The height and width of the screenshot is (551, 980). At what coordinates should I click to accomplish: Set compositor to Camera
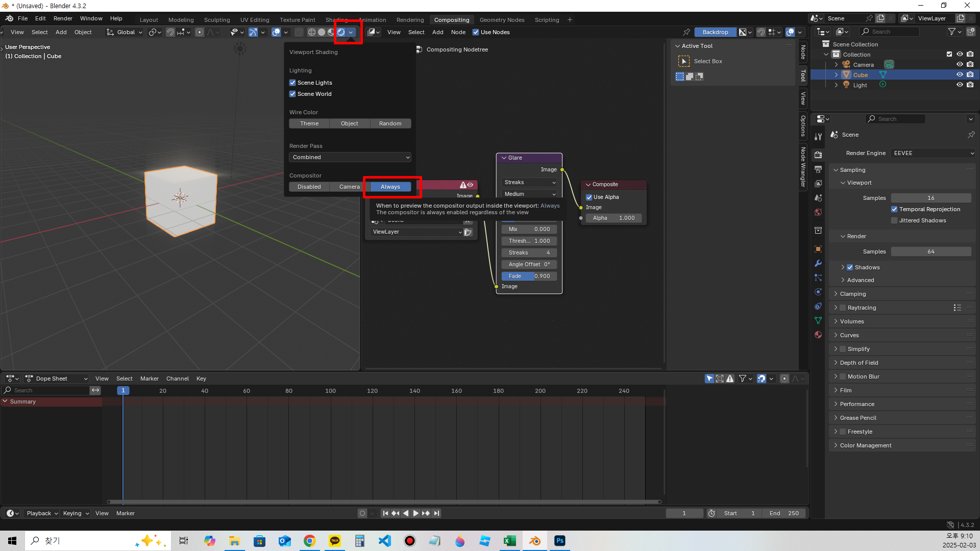350,187
